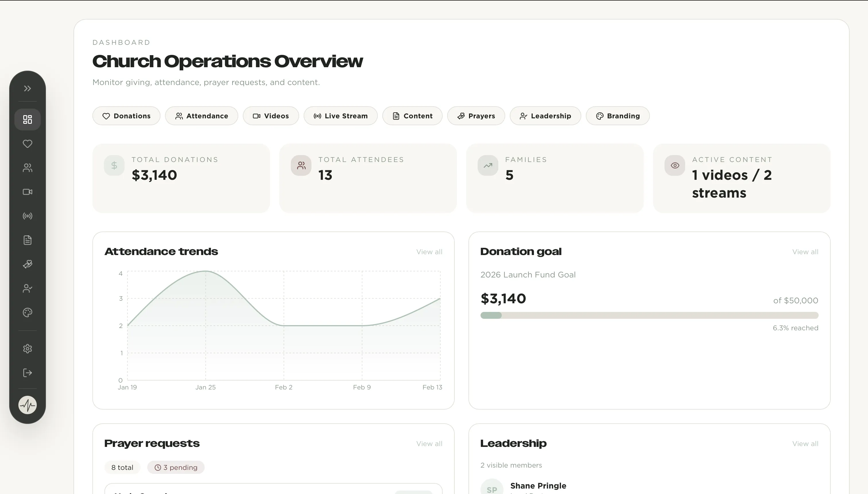Viewport: 868px width, 494px height.
Task: Select the Leadership filter chip
Action: pyautogui.click(x=545, y=116)
